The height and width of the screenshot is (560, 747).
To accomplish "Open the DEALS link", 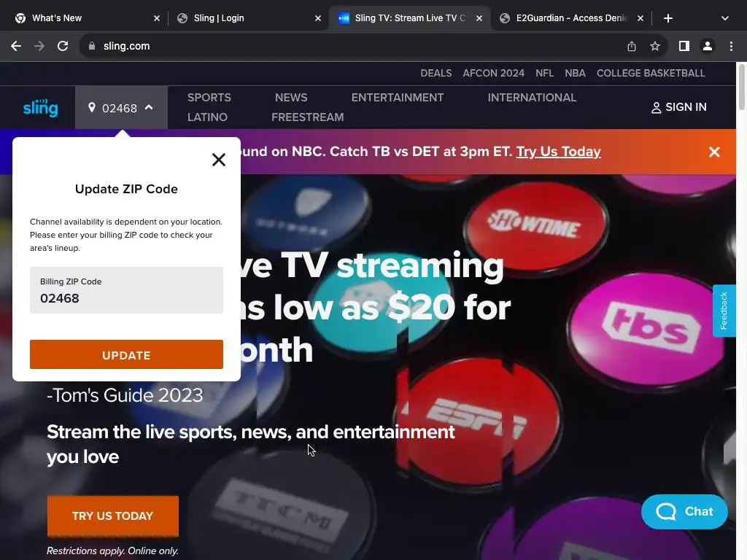I will (436, 74).
